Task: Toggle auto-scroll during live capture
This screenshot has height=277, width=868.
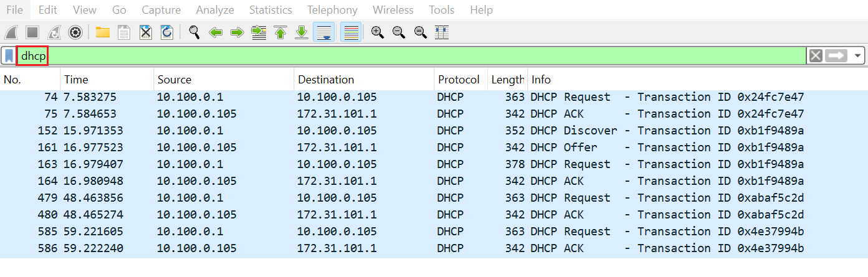Action: (x=323, y=32)
